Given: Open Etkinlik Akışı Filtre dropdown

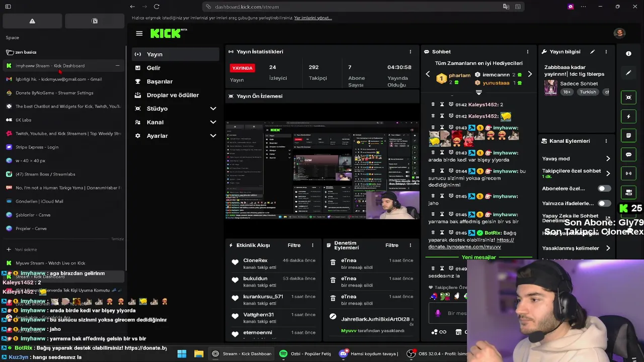Looking at the screenshot, I should 294,245.
